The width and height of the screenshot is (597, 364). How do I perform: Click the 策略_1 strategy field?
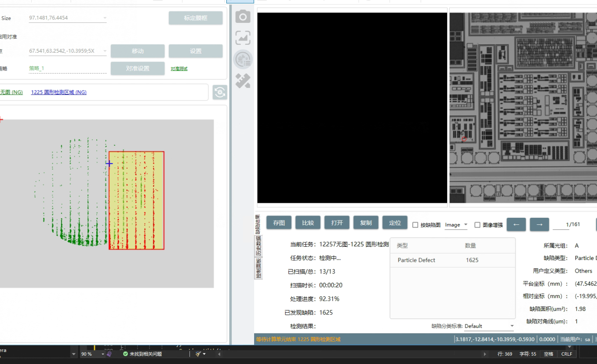(68, 68)
